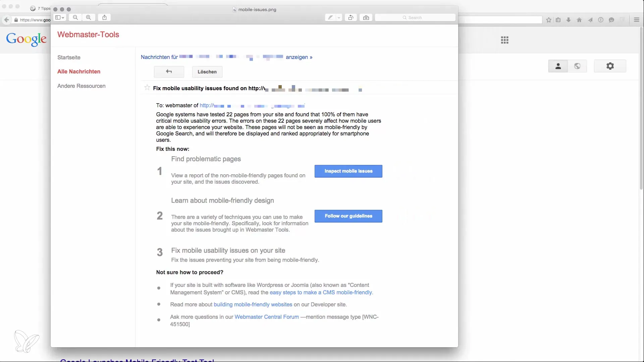Click the paper plane send icon in Firefox

tap(590, 20)
